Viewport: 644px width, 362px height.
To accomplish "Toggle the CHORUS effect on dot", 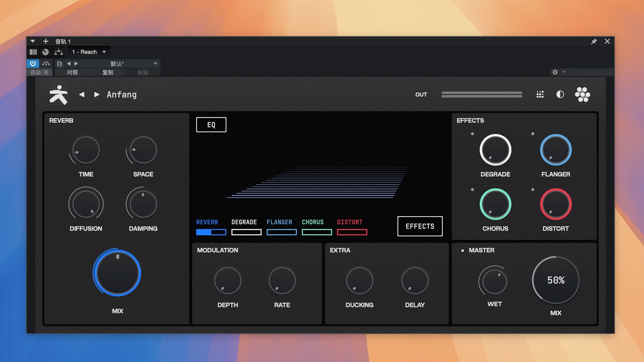I will point(472,190).
